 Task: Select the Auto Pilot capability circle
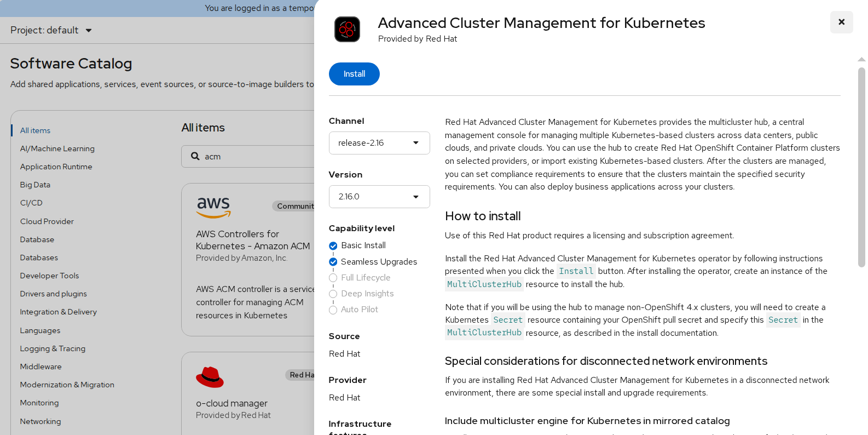pyautogui.click(x=333, y=310)
